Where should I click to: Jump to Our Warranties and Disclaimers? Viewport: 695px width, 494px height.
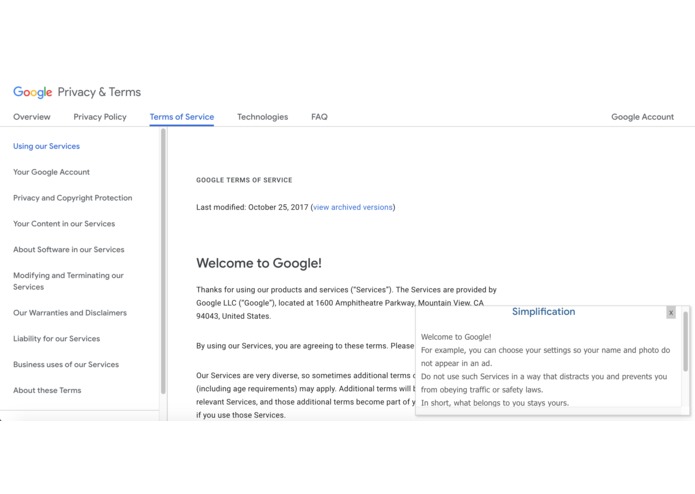pyautogui.click(x=70, y=313)
